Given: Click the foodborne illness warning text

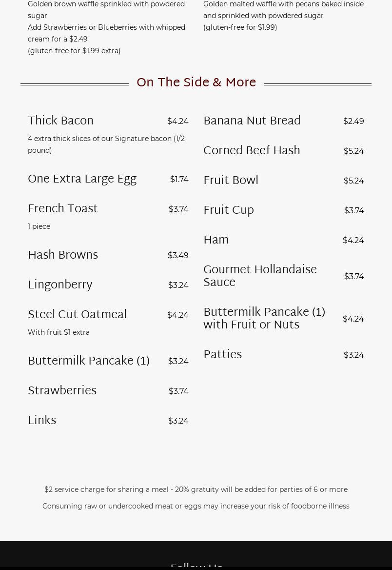Looking at the screenshot, I should coord(196,506).
